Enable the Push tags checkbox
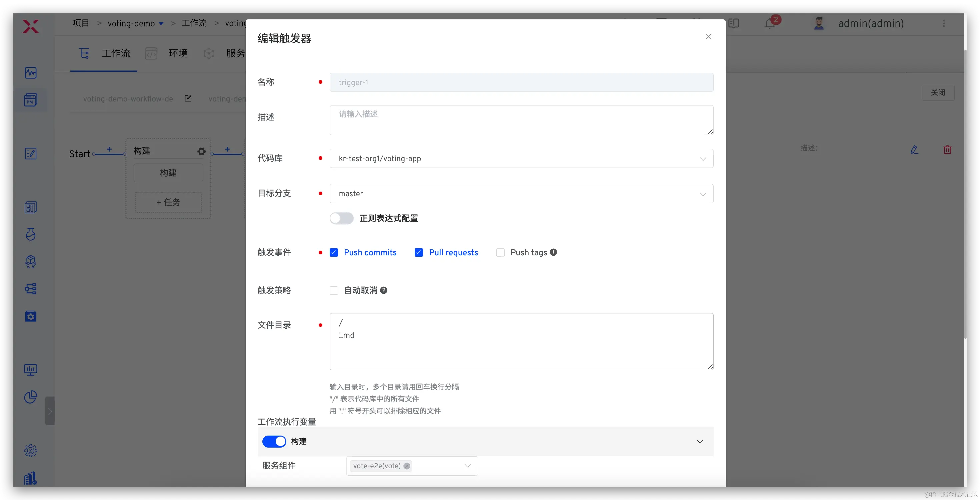Viewport: 980px width, 500px height. (500, 252)
